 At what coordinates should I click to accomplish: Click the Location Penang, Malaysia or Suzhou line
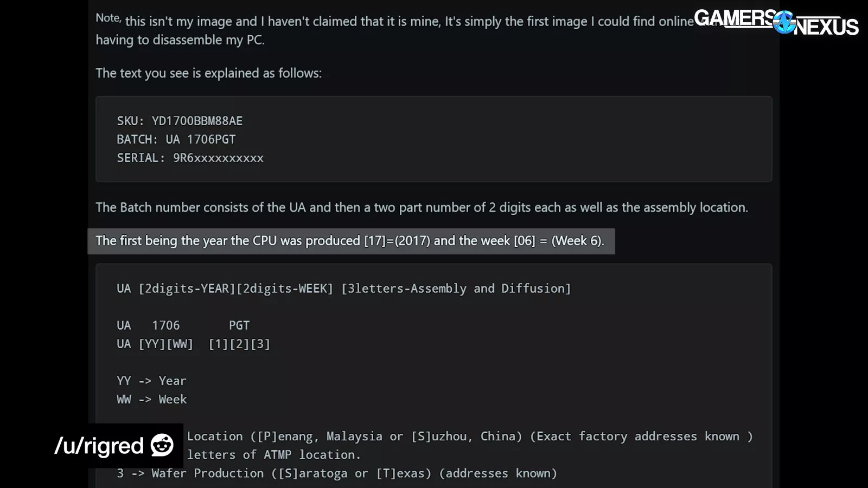[469, 436]
